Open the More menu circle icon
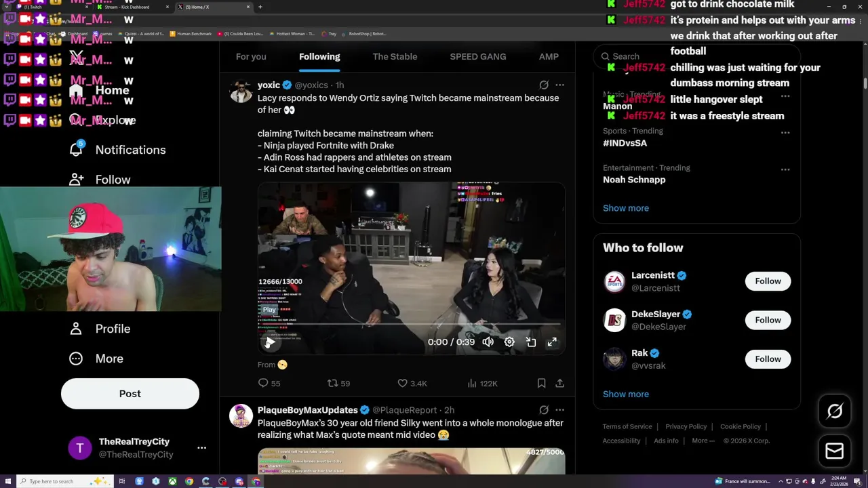This screenshot has height=488, width=868. [76, 359]
